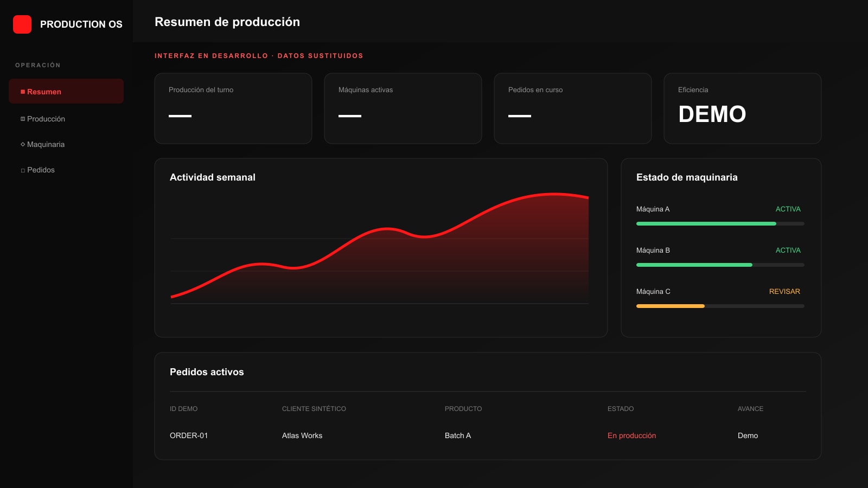The width and height of the screenshot is (868, 488).
Task: Open the Pedidos en curso card
Action: 573,108
